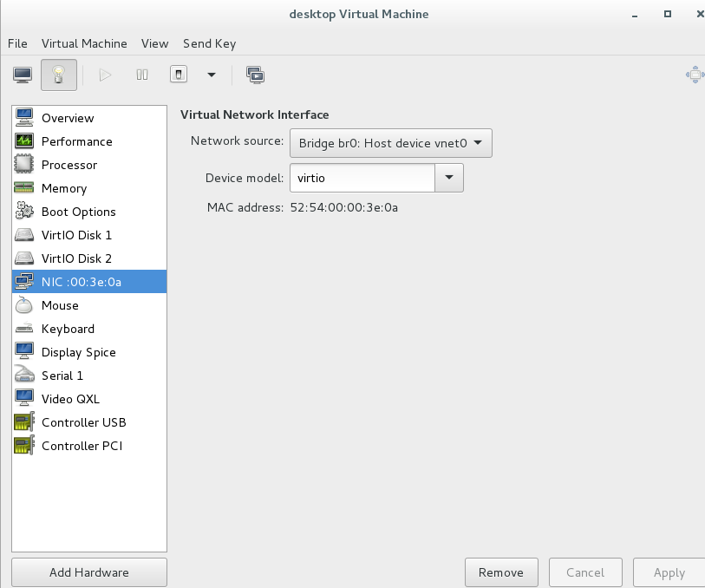Choose the Serial 1 label
The height and width of the screenshot is (588, 705).
[x=62, y=376]
